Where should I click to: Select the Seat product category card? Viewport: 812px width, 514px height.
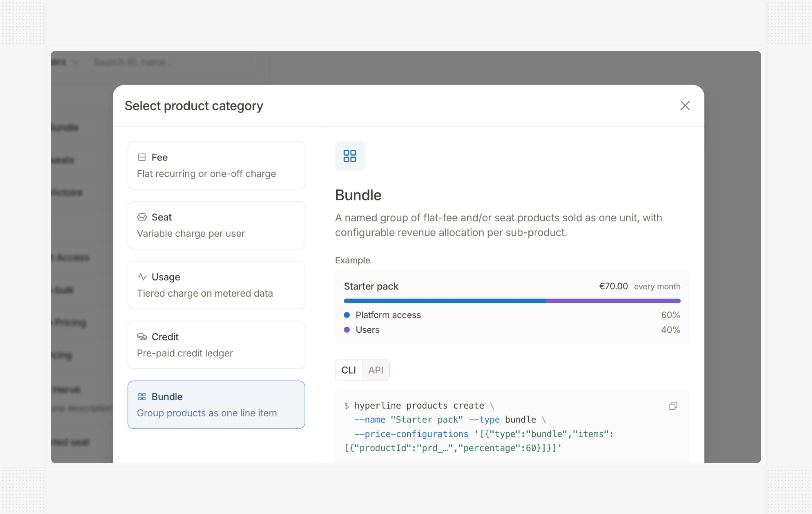[x=216, y=225]
